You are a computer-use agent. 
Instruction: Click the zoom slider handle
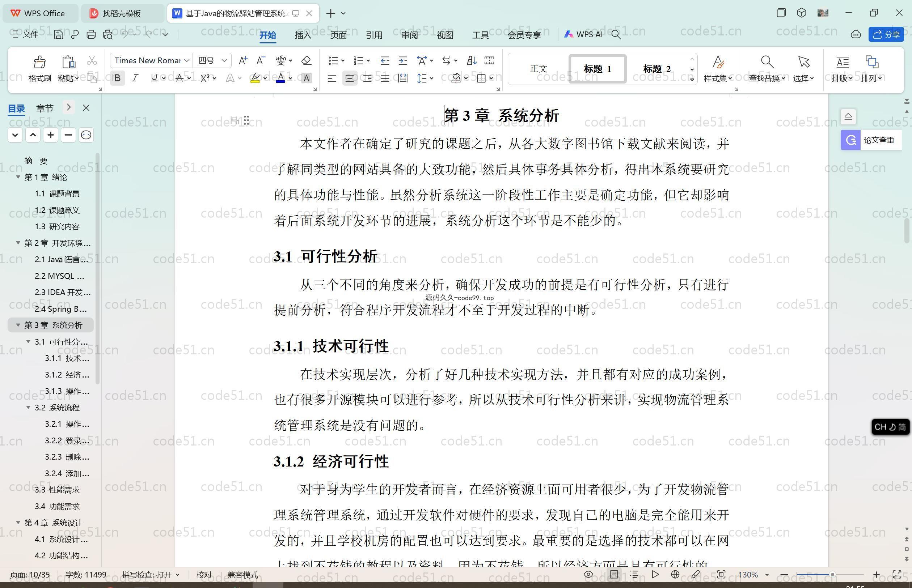pos(832,574)
